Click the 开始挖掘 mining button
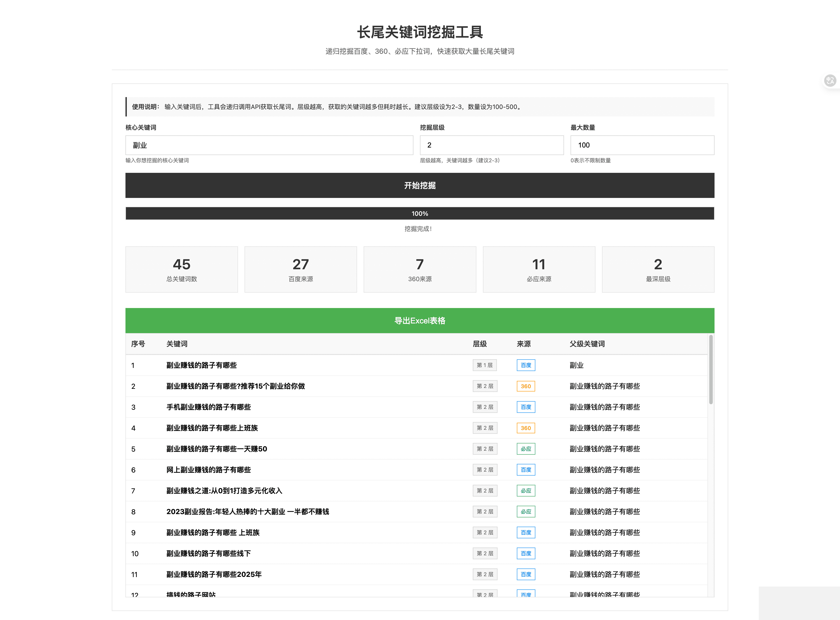This screenshot has height=620, width=840. [x=420, y=185]
